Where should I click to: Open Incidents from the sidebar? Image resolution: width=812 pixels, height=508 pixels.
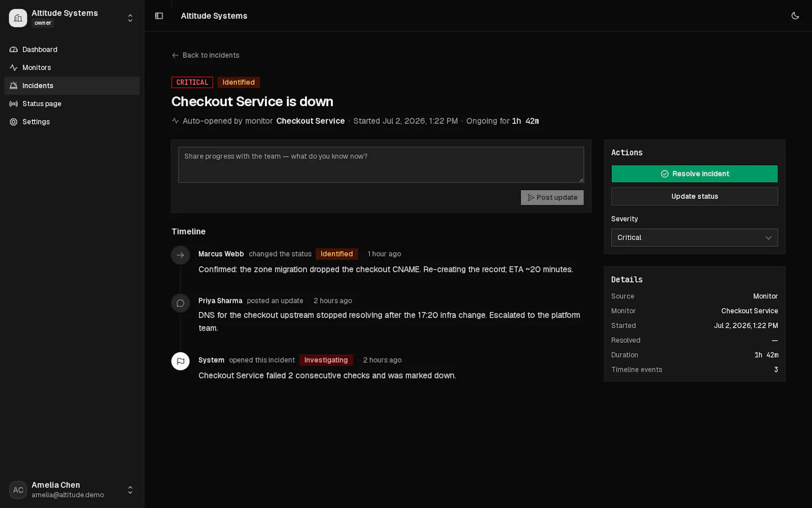tap(72, 86)
